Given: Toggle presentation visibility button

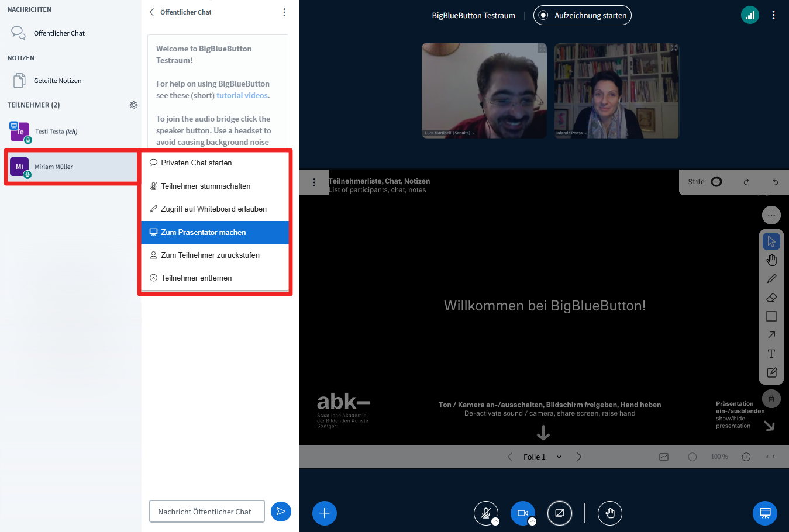Looking at the screenshot, I should [765, 513].
